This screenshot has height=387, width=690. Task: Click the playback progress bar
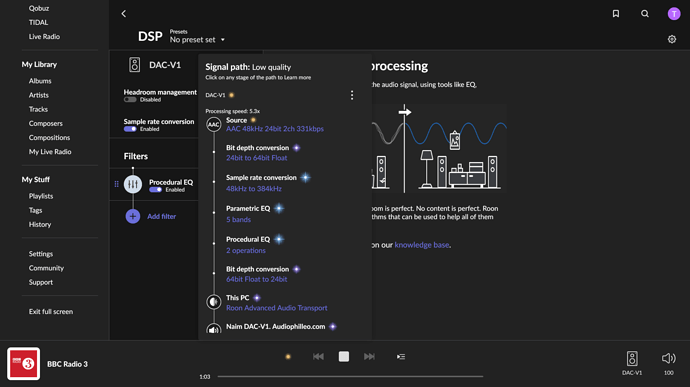click(350, 376)
